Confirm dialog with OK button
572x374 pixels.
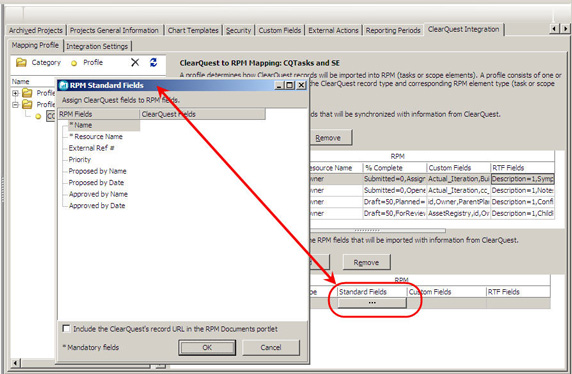tap(207, 348)
